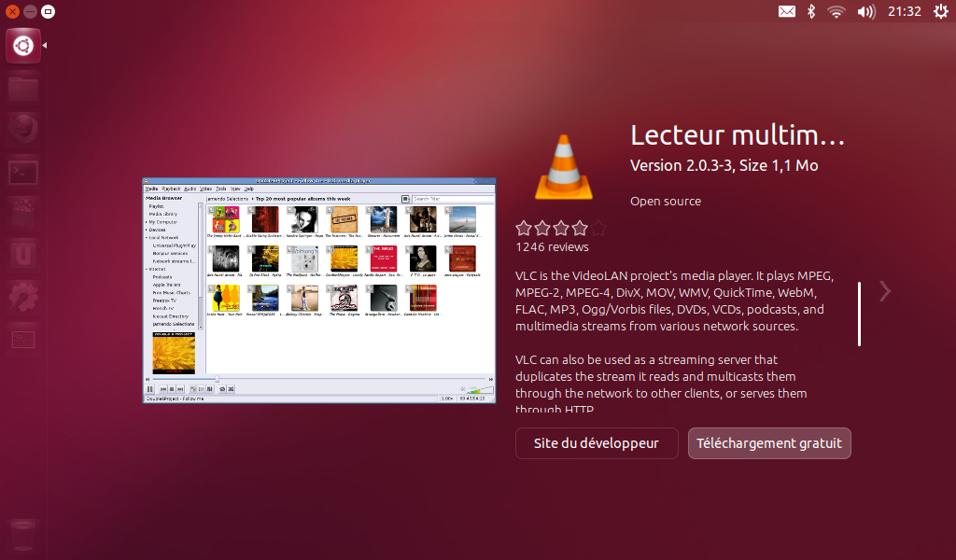Open Ubuntu One from the launcher

click(x=23, y=256)
